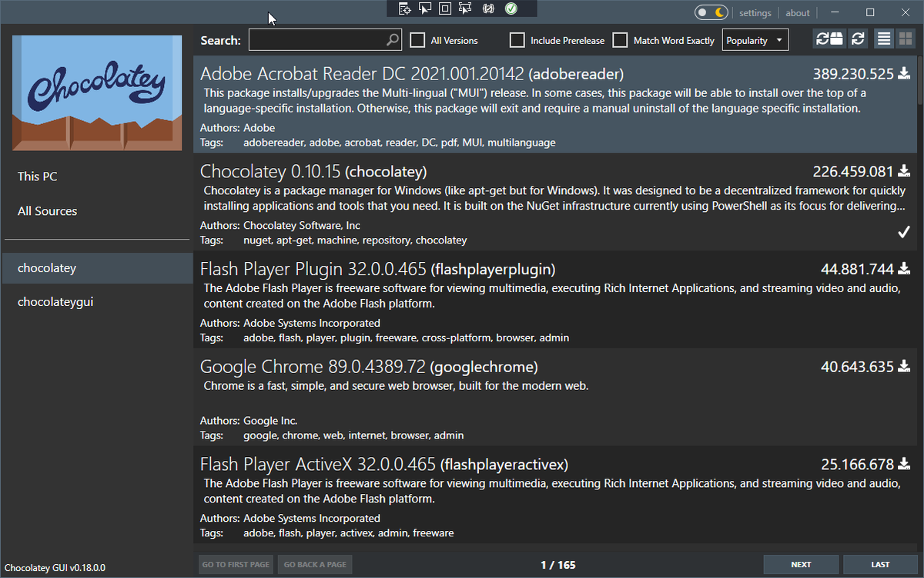Click the Chocolatey package tags line

pyautogui.click(x=355, y=240)
